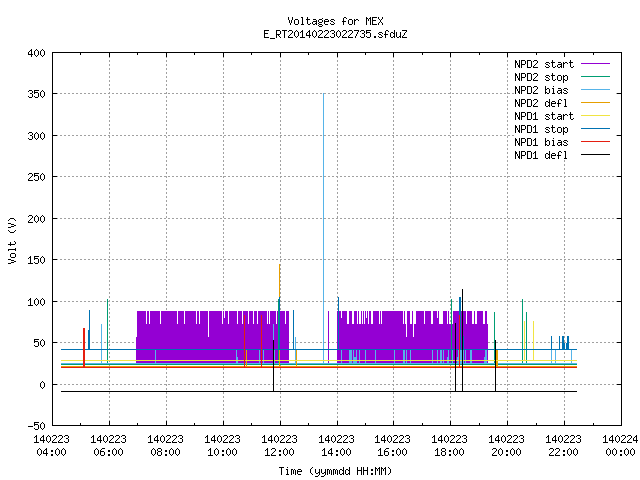Click the black NPD1 defl legend line
Viewport: 640px width, 480px height.
(595, 155)
